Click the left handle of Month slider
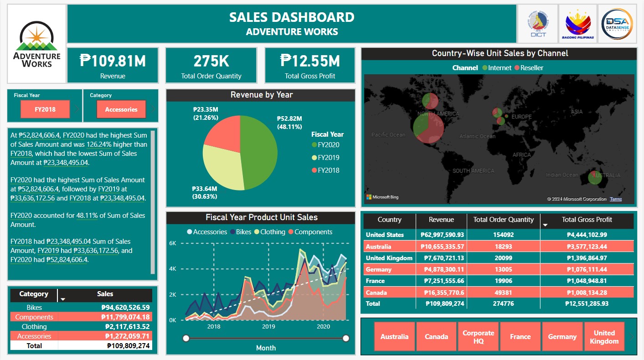The width and height of the screenshot is (644, 360). (186, 338)
